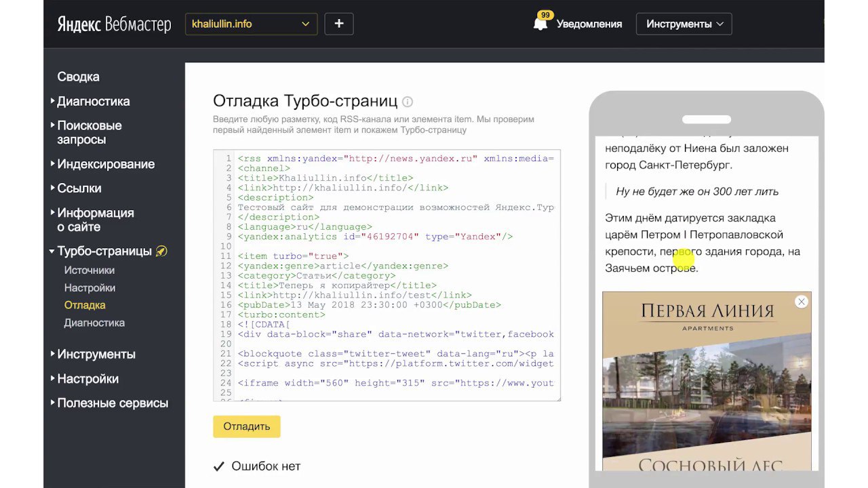This screenshot has height=488, width=868.
Task: Open the khaliullin.info site selector dropdown
Action: 251,24
